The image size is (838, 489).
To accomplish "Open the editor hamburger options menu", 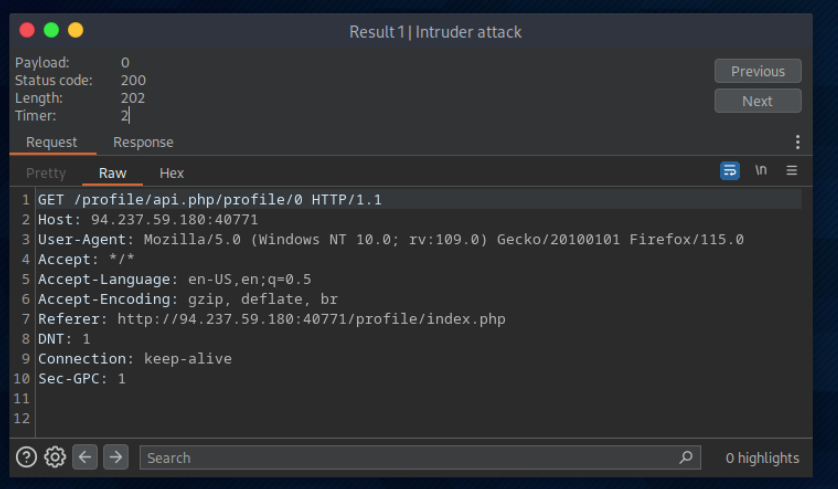I will point(792,171).
